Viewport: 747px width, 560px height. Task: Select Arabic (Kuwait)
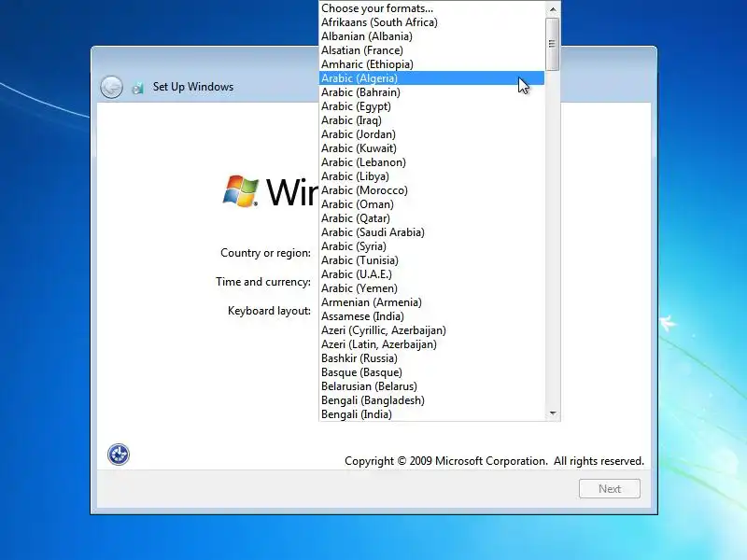[431, 148]
